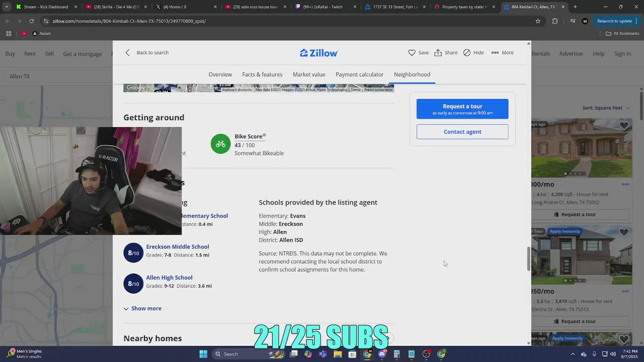Open the More options menu
This screenshot has width=644, height=362.
coord(502,53)
